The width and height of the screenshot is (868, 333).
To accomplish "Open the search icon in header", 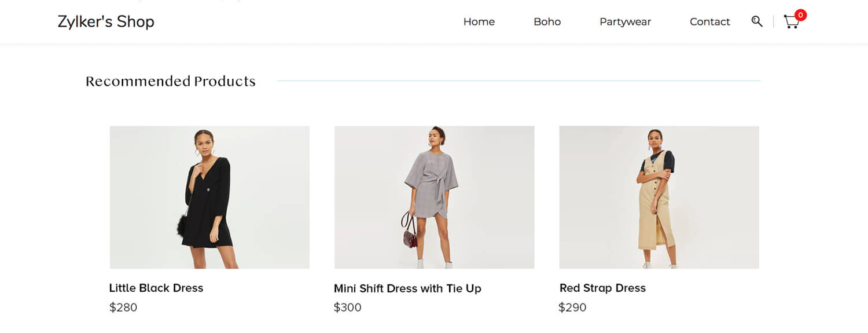I will 756,21.
